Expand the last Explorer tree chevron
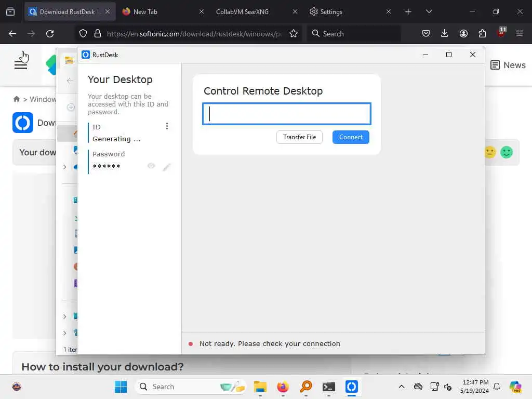The height and width of the screenshot is (399, 532). click(x=65, y=333)
